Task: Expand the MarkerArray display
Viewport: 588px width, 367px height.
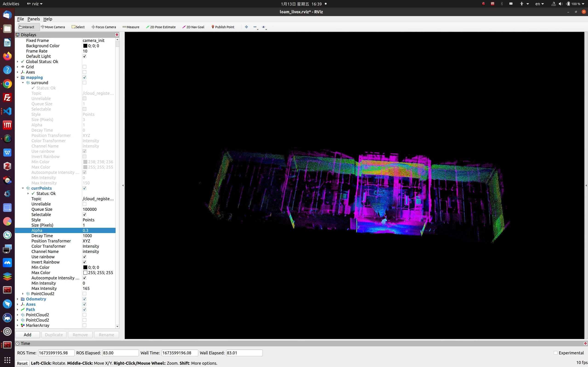Action: (17, 325)
